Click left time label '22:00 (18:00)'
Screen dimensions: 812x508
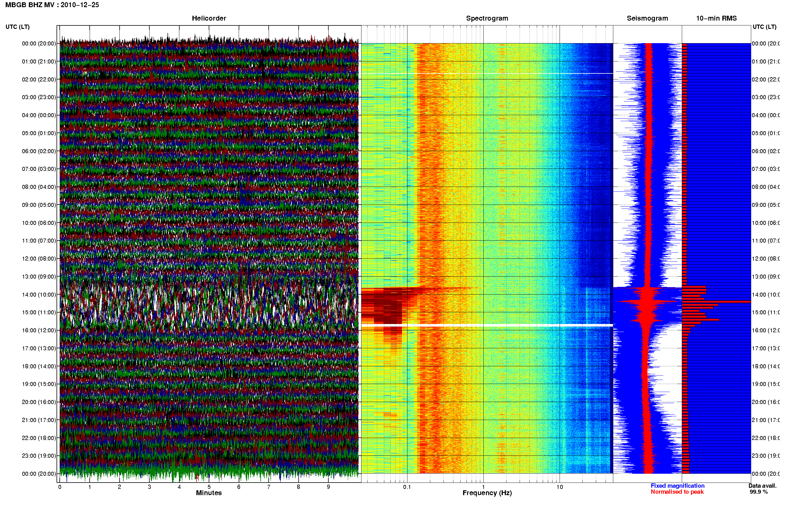39,438
